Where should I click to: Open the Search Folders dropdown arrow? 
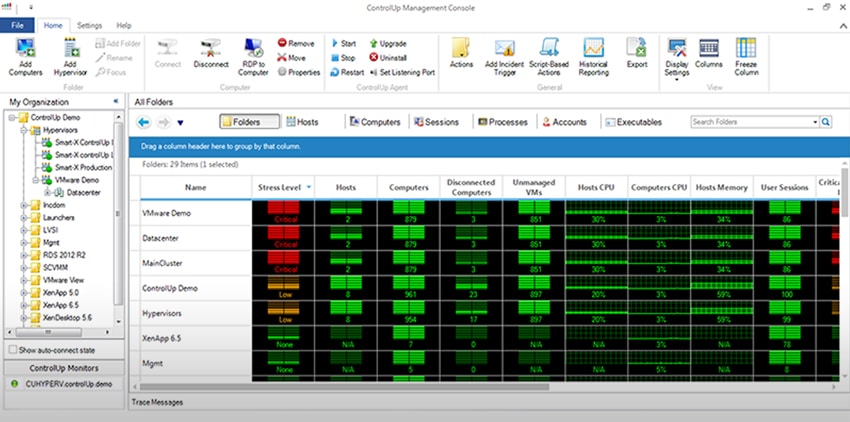[x=815, y=123]
